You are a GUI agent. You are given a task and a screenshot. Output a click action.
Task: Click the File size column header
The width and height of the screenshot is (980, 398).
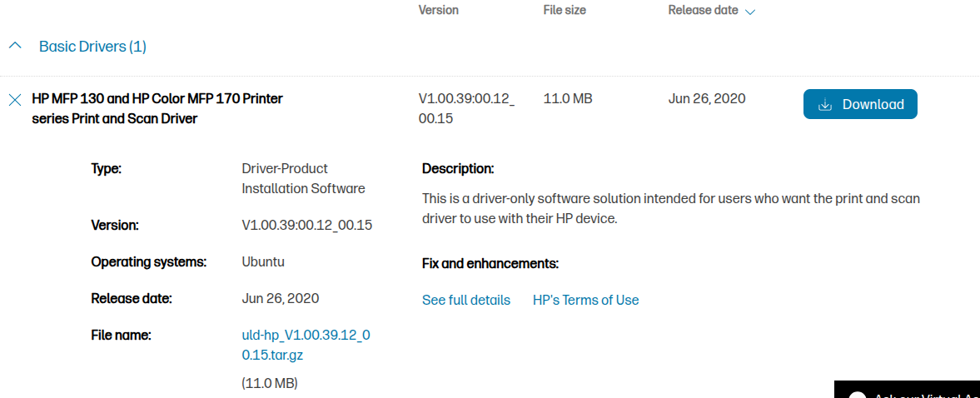(x=565, y=10)
